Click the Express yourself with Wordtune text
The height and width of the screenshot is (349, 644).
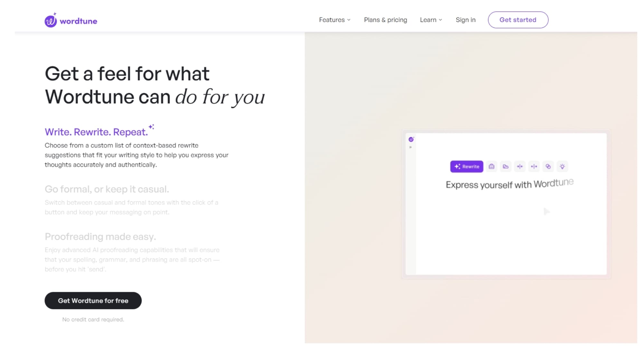coord(509,184)
